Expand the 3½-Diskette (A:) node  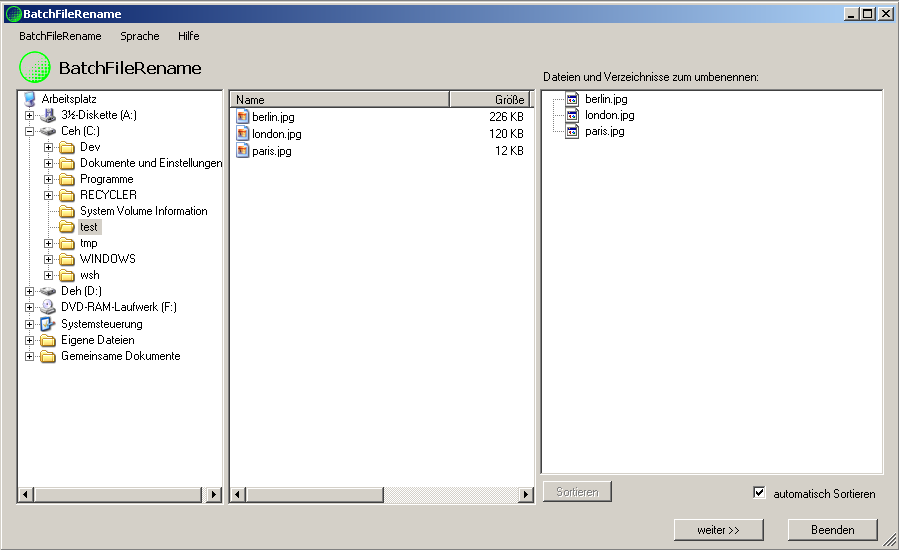pos(29,115)
